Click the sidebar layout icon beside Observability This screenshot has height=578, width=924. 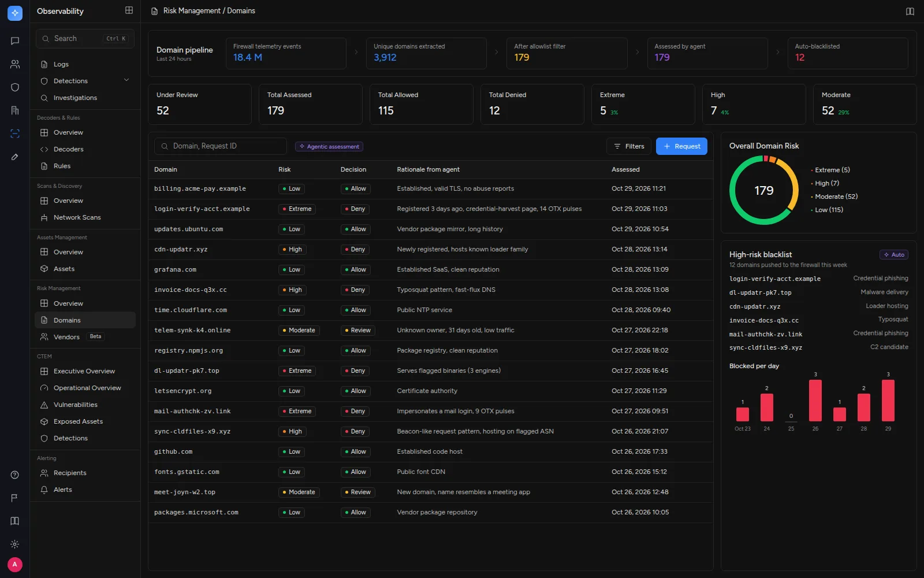pos(129,10)
